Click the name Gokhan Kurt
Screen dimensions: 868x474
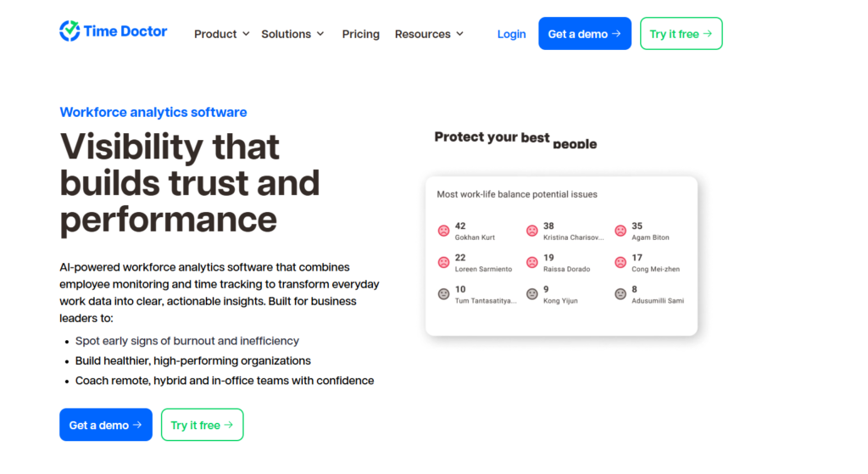[x=475, y=237]
